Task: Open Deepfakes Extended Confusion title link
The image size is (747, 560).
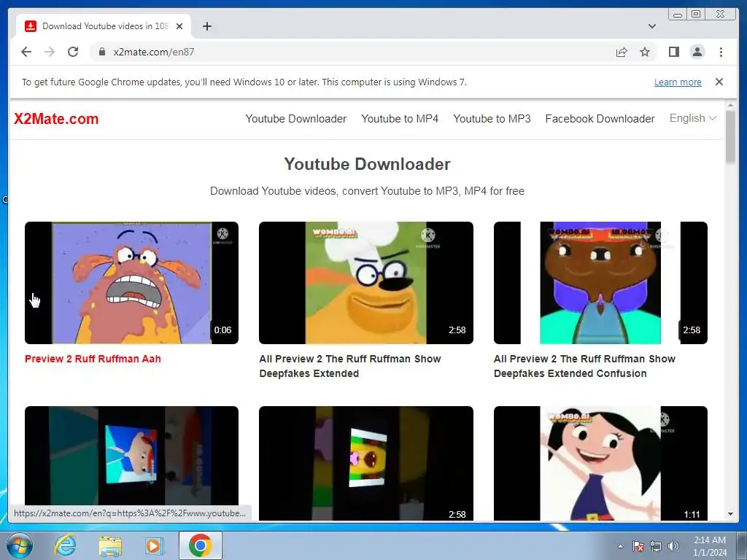Action: pyautogui.click(x=584, y=366)
